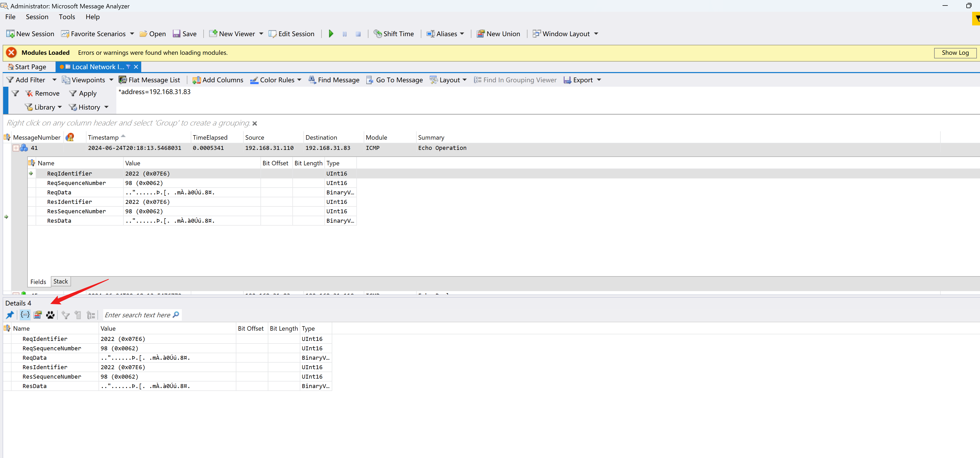The height and width of the screenshot is (458, 980).
Task: Click the paw print track icon in Details
Action: [50, 315]
